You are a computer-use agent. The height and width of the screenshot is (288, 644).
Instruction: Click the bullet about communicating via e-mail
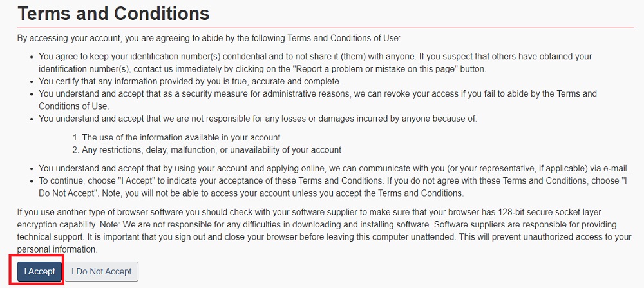pyautogui.click(x=334, y=168)
